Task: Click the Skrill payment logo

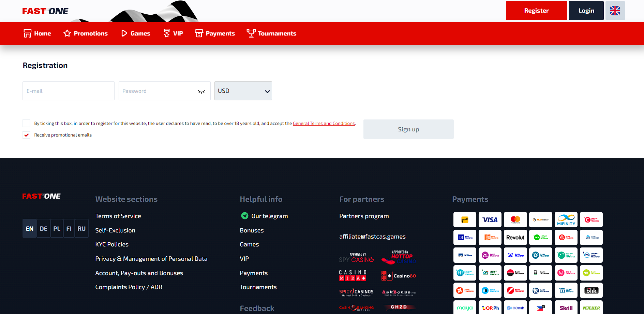Action: tap(566, 308)
